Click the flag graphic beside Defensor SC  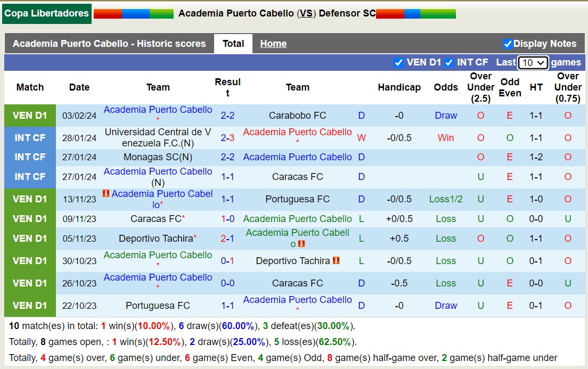[415, 13]
